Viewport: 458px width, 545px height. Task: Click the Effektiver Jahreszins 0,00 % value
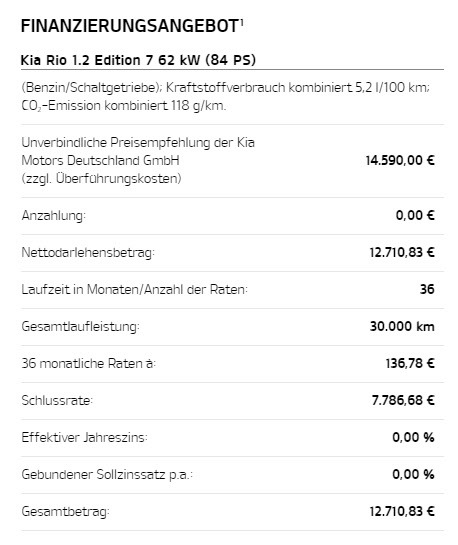tap(414, 437)
